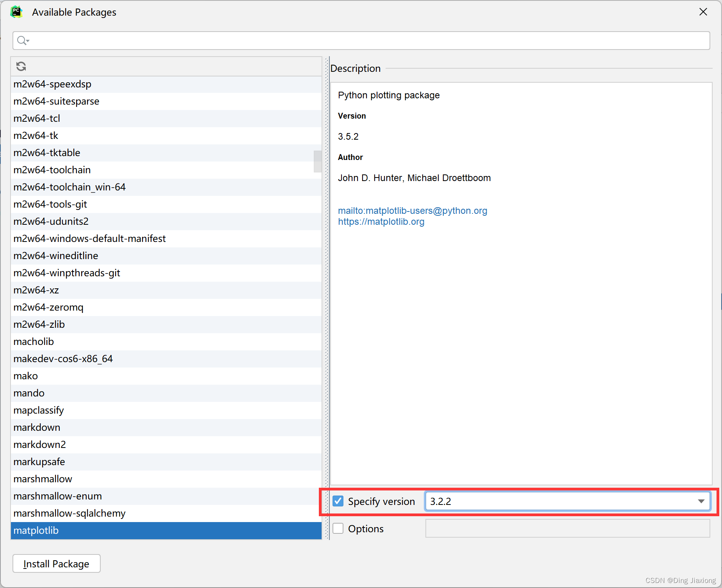Image resolution: width=722 pixels, height=588 pixels.
Task: Click the Install Package button
Action: (x=57, y=563)
